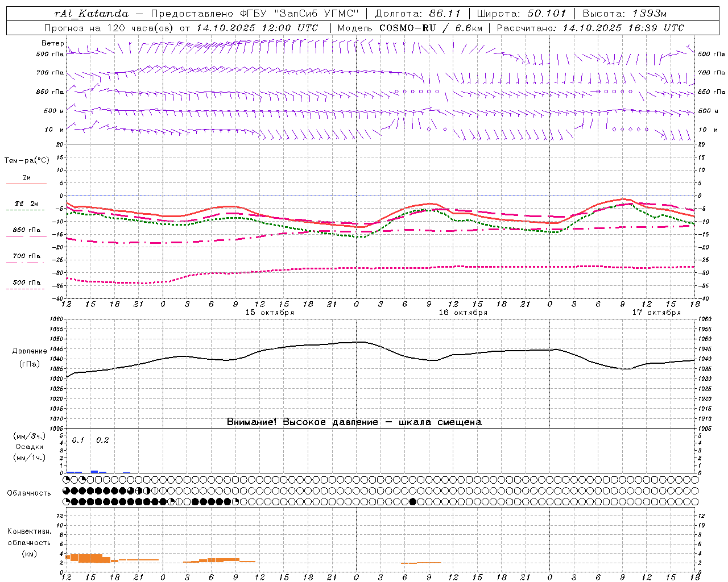The height and width of the screenshot is (582, 728).
Task: Click the Конвективн. облачность (км) label
Action: click(29, 542)
